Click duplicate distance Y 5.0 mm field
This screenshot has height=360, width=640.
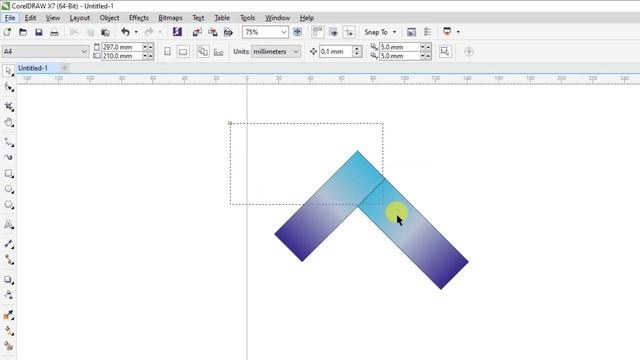tap(400, 56)
